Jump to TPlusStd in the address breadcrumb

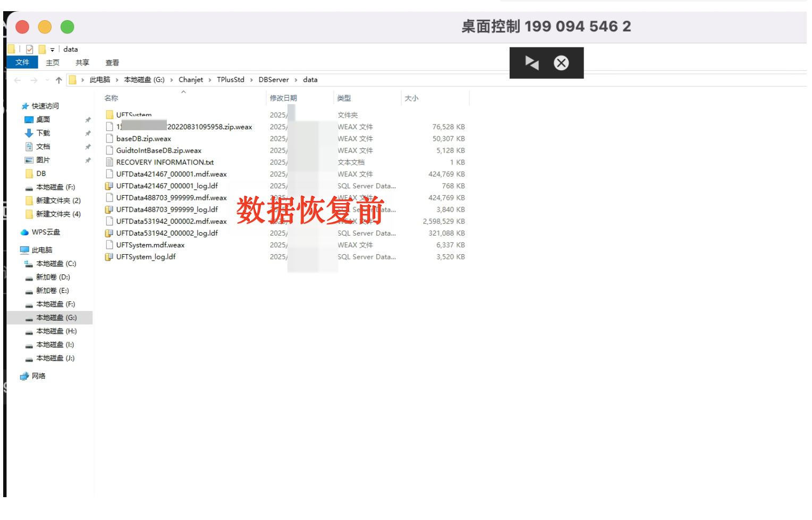click(231, 80)
